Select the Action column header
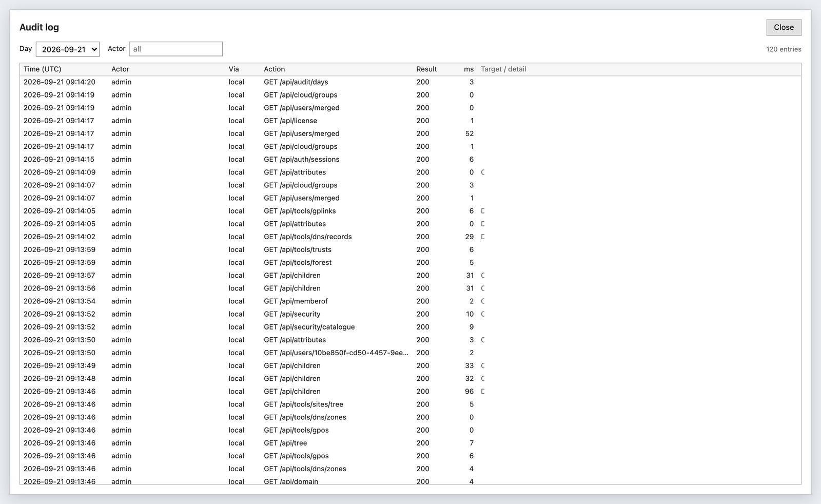Image resolution: width=821 pixels, height=504 pixels. click(x=275, y=69)
